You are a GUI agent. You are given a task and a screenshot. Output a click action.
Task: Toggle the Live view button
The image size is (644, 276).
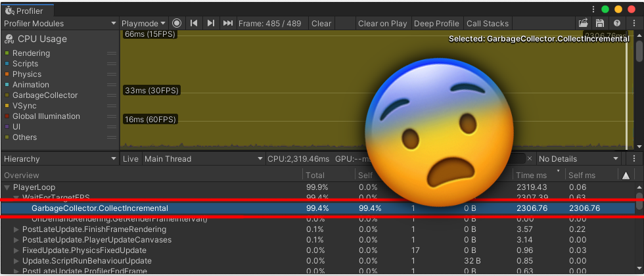(130, 159)
